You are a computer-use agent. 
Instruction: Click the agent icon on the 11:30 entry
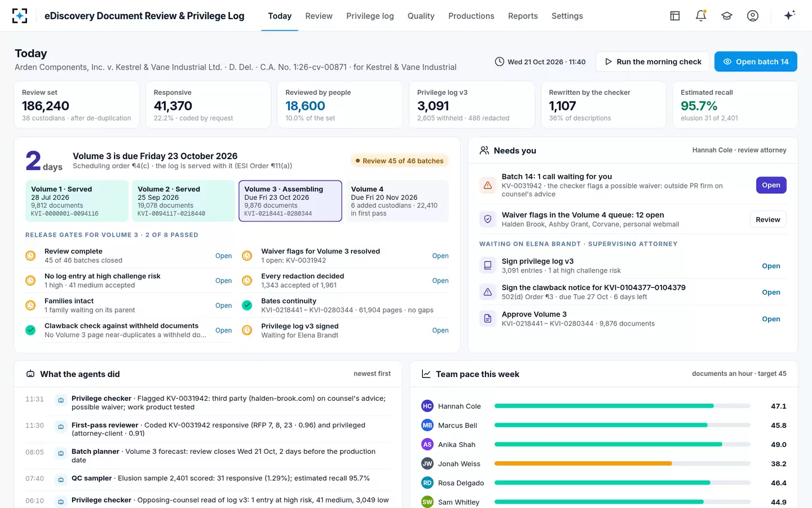coord(60,427)
